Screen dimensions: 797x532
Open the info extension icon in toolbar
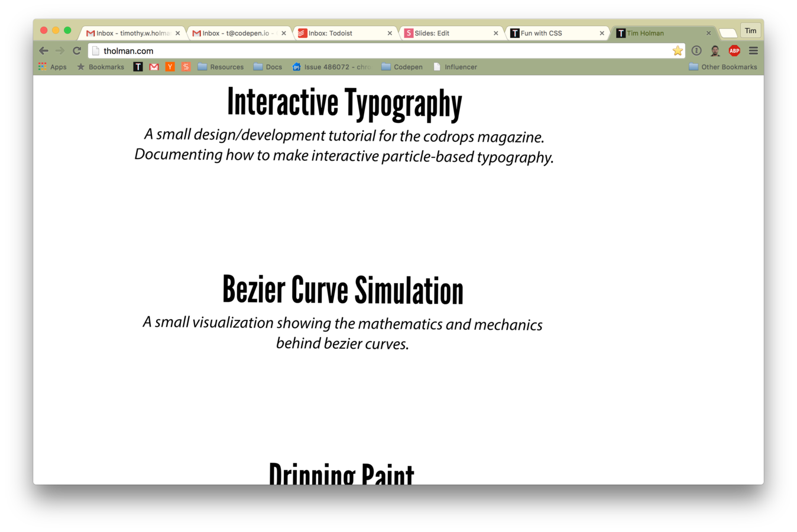(x=696, y=51)
